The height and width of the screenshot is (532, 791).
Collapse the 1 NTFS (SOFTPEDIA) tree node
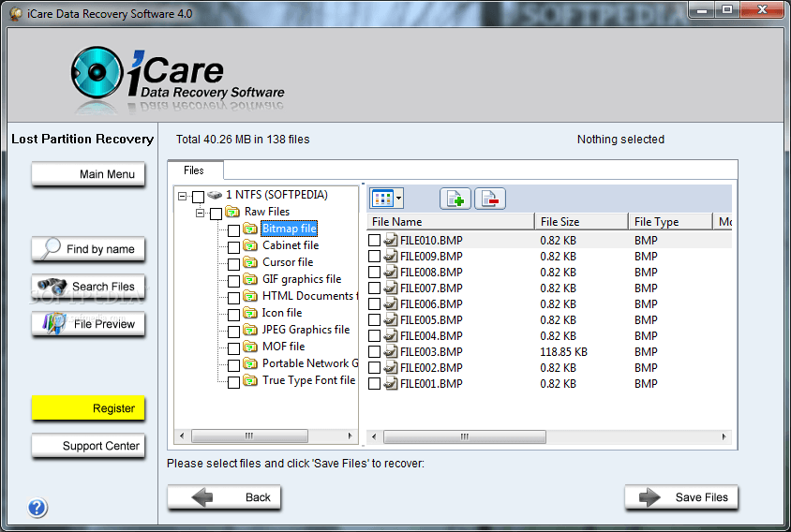[x=182, y=196]
